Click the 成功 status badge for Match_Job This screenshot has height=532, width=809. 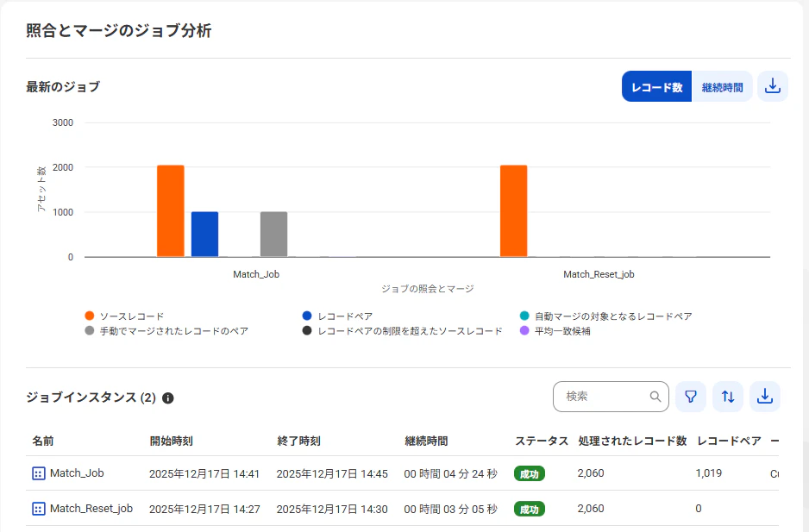pyautogui.click(x=530, y=473)
